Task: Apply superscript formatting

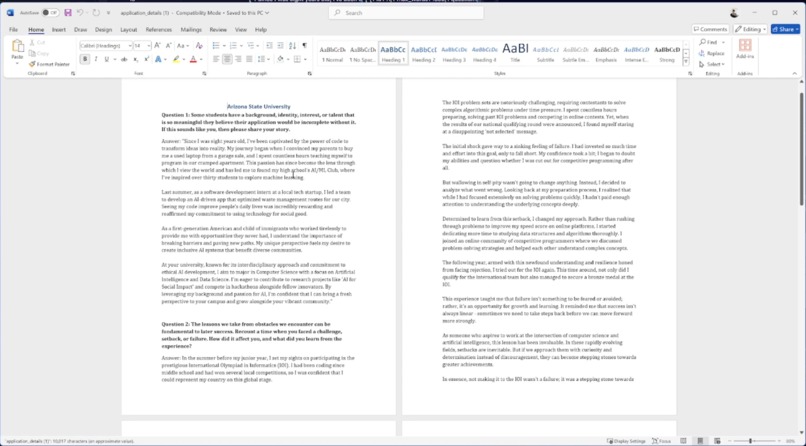Action: coord(146,60)
